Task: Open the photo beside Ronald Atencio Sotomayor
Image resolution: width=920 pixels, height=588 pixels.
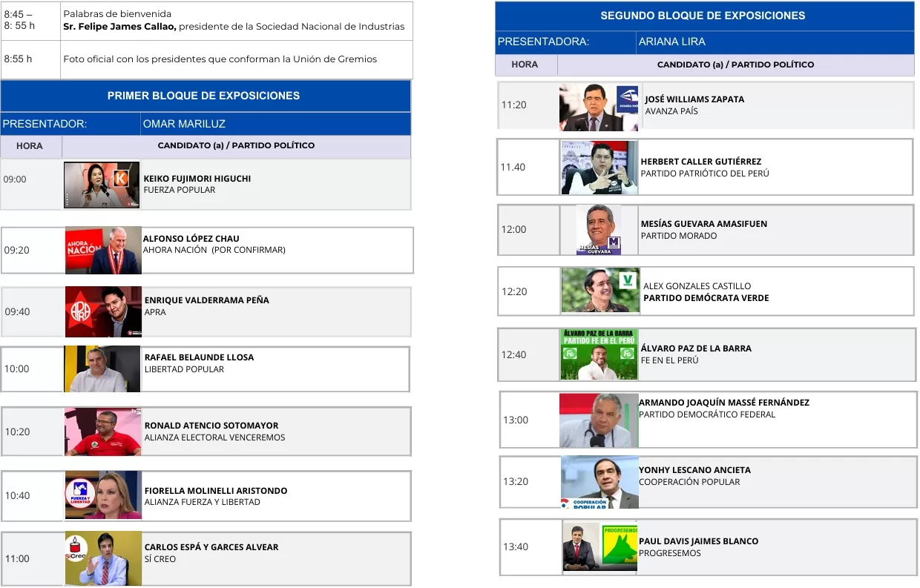Action: (102, 431)
